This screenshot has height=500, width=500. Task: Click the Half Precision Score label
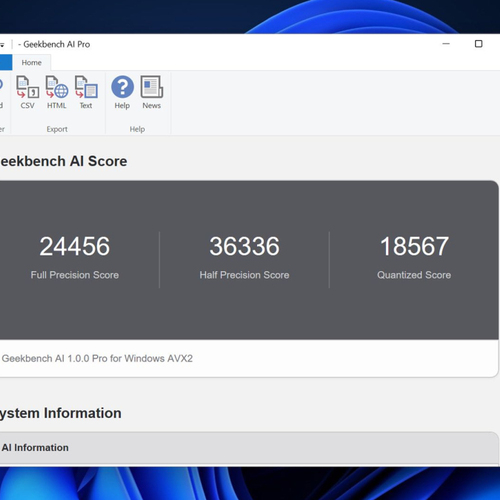[244, 275]
